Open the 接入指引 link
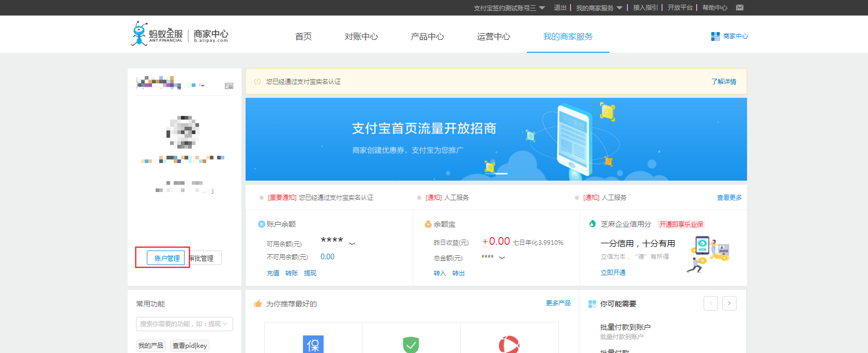Viewport: 868px width, 353px height. [x=646, y=8]
